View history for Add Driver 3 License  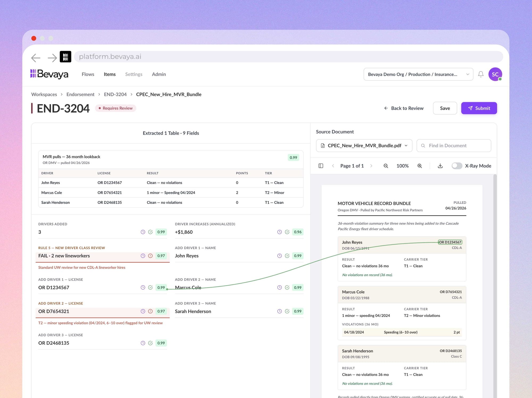[143, 343]
